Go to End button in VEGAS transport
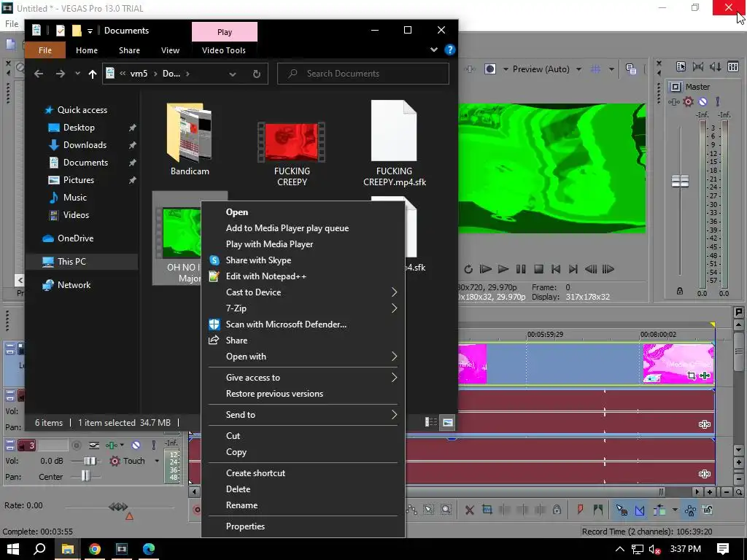Screen dimensions: 747x560 [x=573, y=270]
